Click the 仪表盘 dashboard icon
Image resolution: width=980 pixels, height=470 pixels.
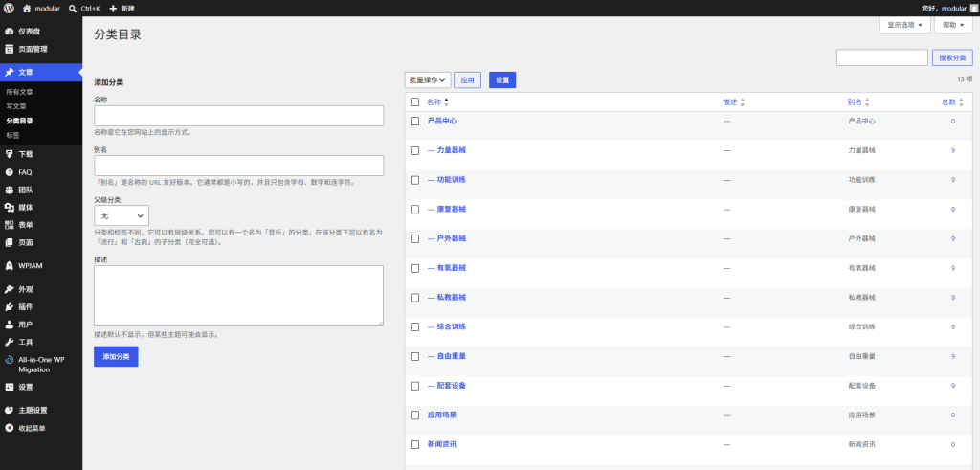pos(9,32)
